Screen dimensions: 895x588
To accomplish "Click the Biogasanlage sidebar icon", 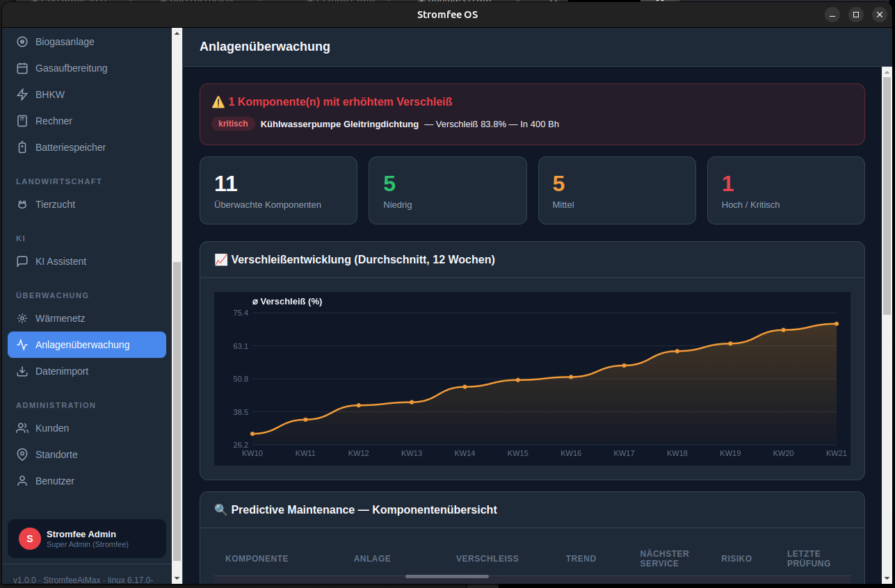I will coord(22,42).
